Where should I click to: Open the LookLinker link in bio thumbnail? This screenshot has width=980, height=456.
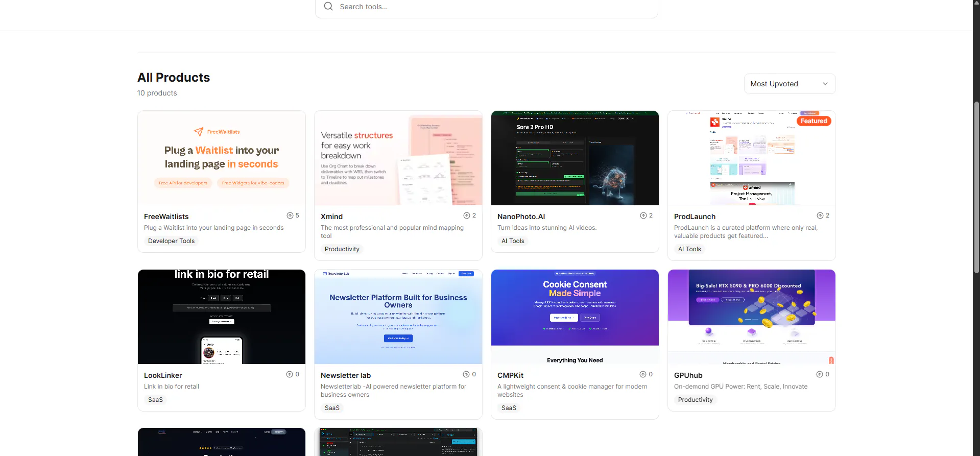coord(222,317)
